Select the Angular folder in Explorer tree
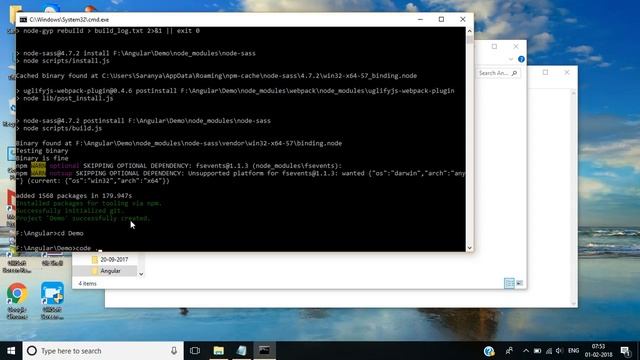 [x=110, y=271]
